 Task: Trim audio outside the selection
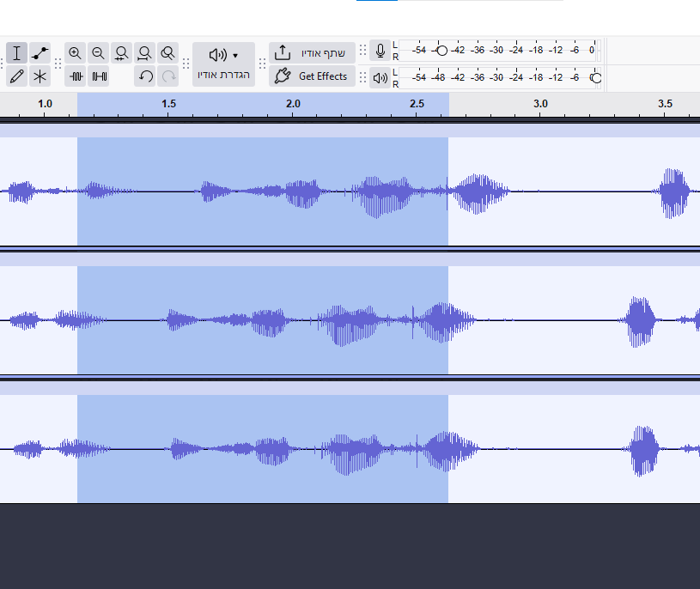point(76,76)
